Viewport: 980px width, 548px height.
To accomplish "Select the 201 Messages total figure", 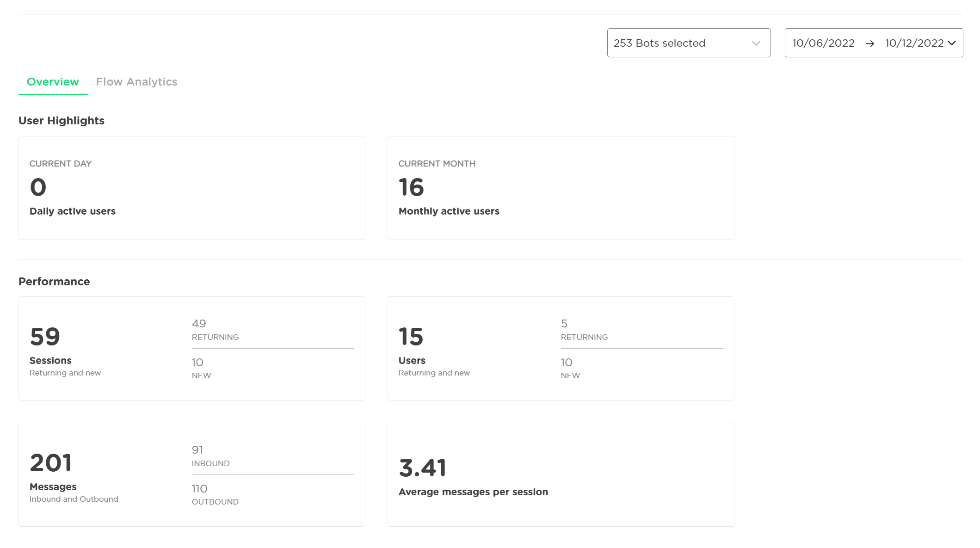I will pyautogui.click(x=51, y=463).
